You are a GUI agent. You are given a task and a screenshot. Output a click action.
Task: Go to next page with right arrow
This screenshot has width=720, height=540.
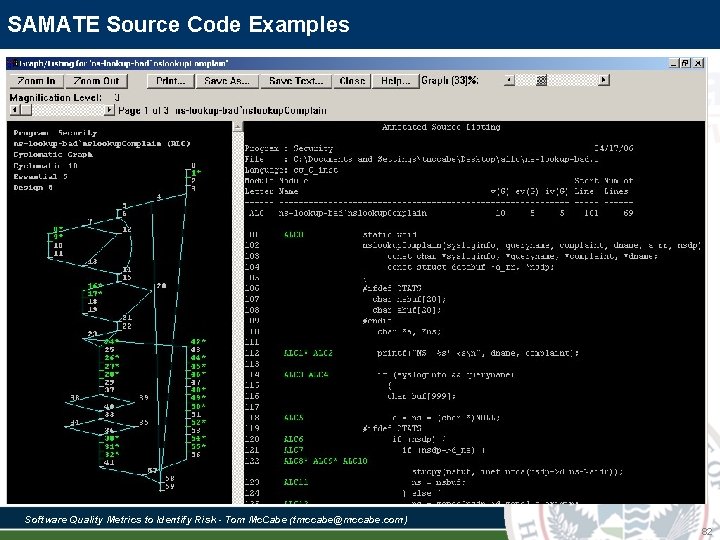(109, 110)
